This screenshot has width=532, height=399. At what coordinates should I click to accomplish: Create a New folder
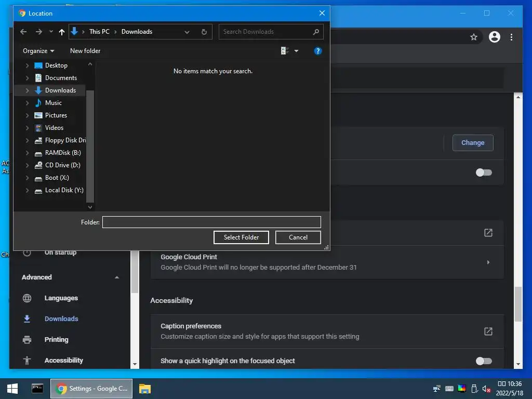[x=85, y=51]
